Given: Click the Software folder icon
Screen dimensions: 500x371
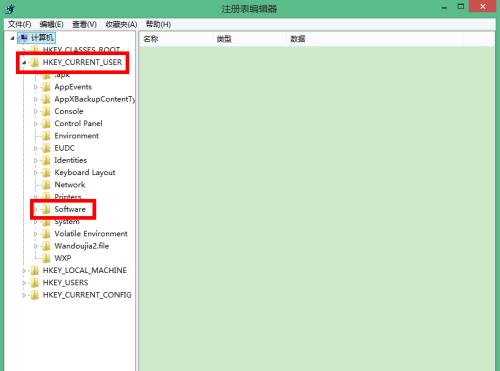Looking at the screenshot, I should click(x=46, y=209).
